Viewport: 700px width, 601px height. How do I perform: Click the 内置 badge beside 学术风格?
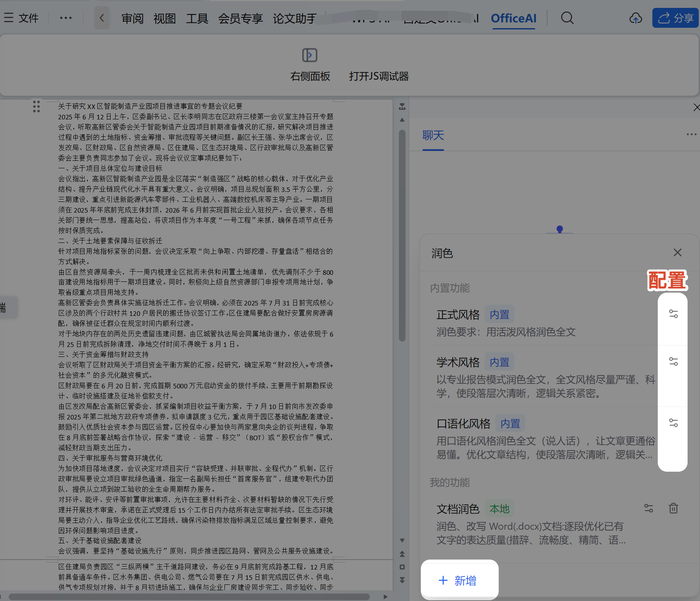click(500, 362)
